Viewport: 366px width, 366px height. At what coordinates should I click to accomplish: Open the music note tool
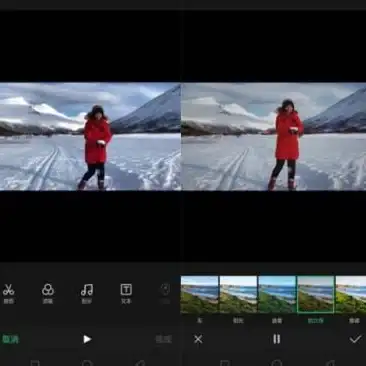coord(87,293)
